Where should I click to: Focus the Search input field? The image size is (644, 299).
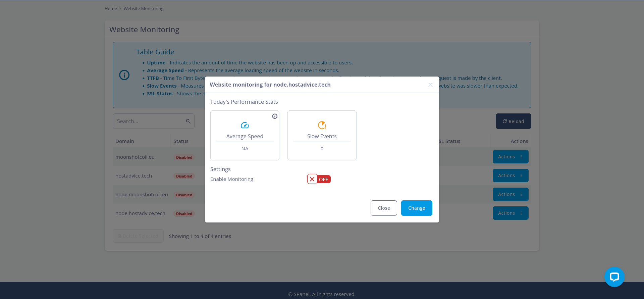click(x=154, y=121)
